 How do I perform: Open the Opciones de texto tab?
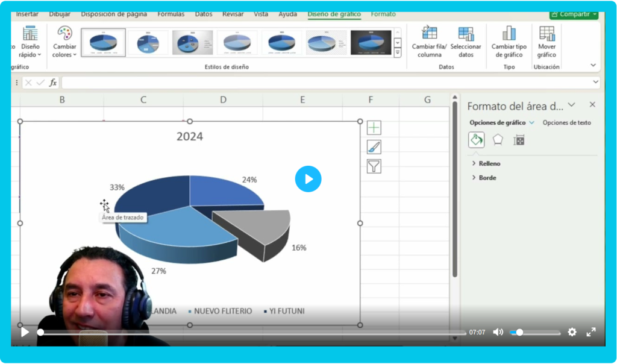[x=566, y=122]
